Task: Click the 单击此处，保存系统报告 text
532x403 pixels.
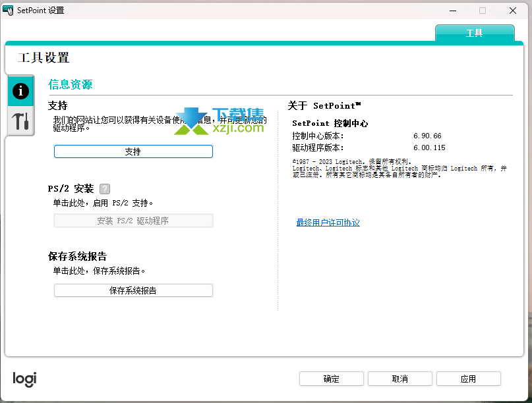Action: (x=99, y=271)
